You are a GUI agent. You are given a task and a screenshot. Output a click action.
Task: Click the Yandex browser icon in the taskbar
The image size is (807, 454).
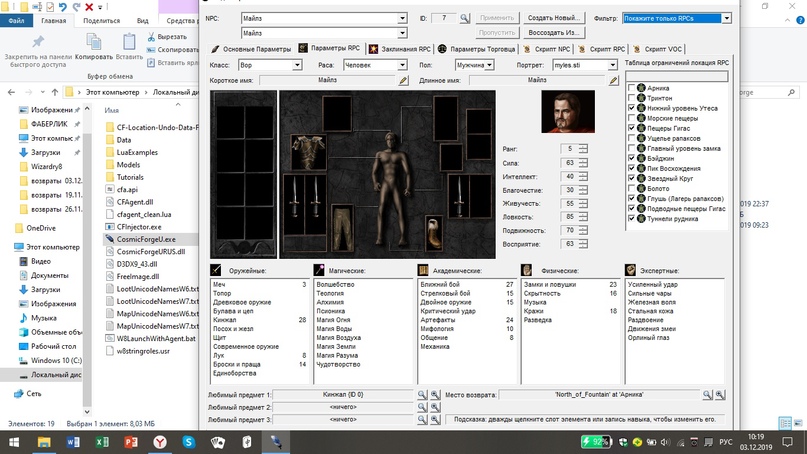[160, 441]
